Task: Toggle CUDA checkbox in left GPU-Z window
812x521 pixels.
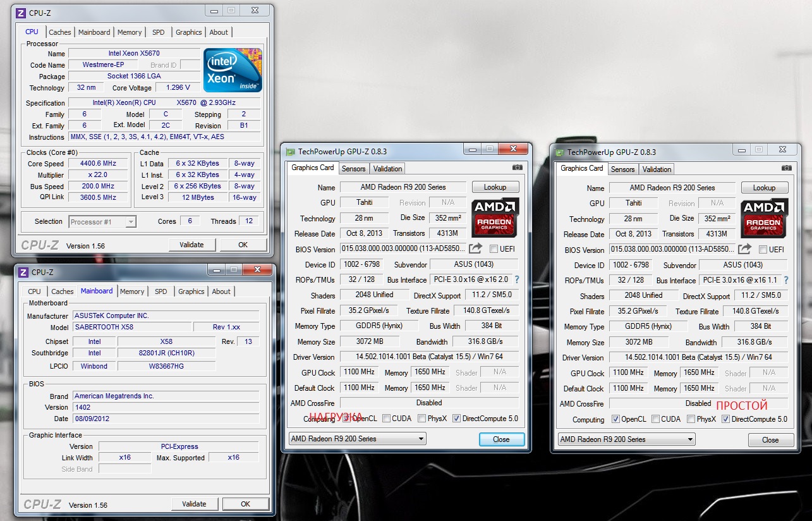Action: [385, 419]
